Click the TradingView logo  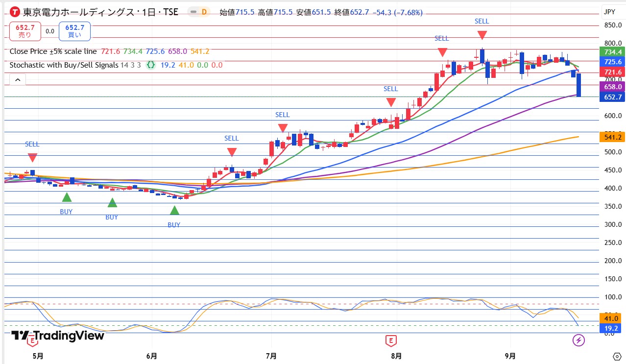[57, 336]
